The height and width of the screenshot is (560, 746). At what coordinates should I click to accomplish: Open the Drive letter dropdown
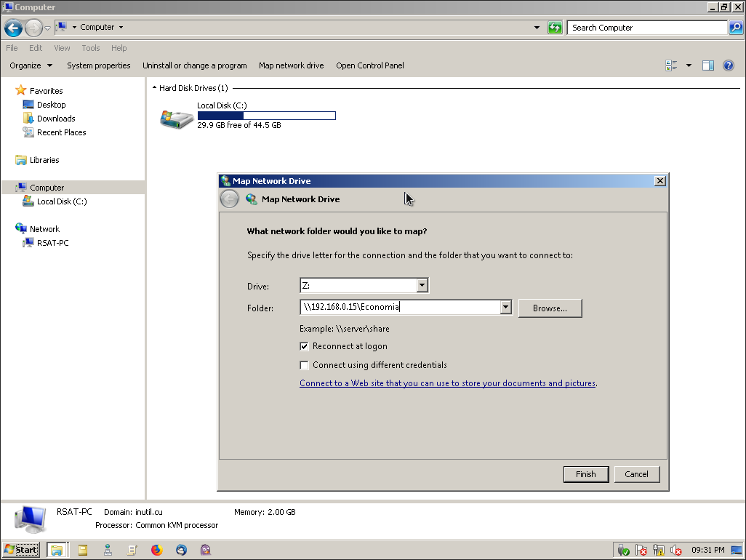422,286
